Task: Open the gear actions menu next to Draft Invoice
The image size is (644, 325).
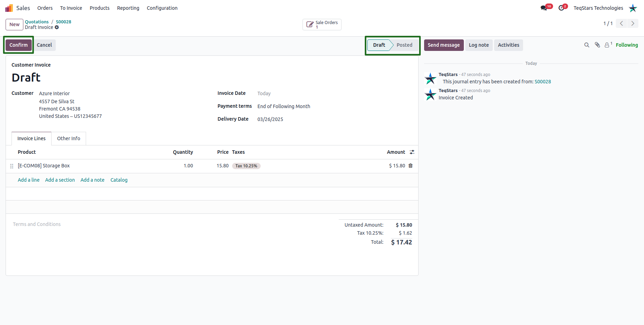Action: (57, 27)
